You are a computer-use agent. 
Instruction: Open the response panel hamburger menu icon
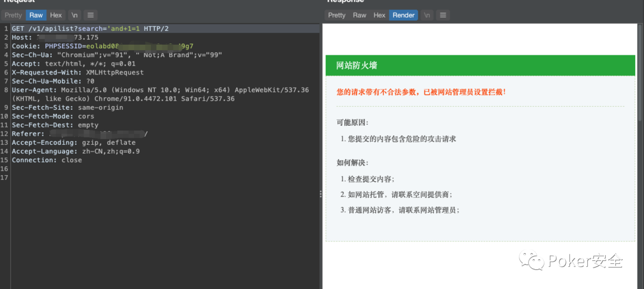pyautogui.click(x=442, y=15)
